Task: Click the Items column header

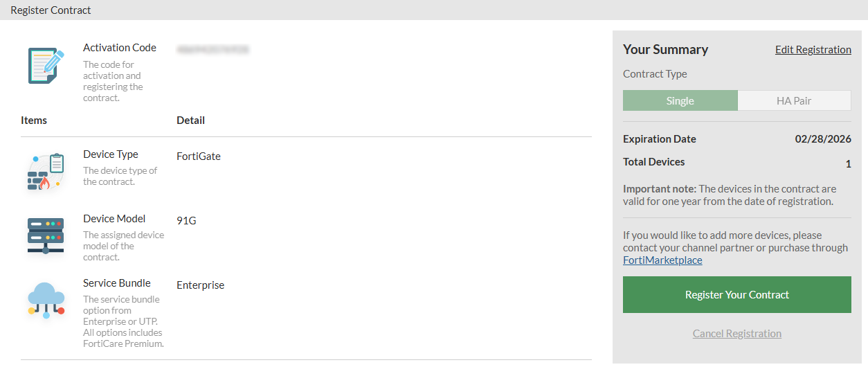Action: click(x=34, y=120)
